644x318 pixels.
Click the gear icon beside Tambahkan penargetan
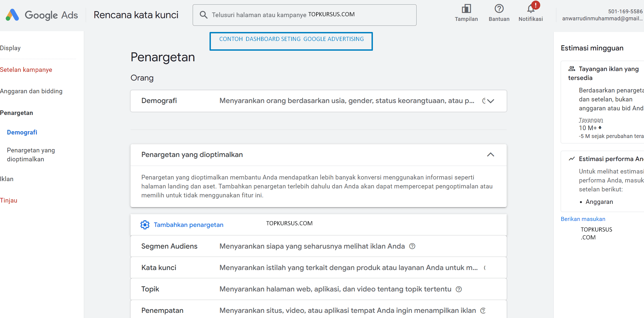145,225
